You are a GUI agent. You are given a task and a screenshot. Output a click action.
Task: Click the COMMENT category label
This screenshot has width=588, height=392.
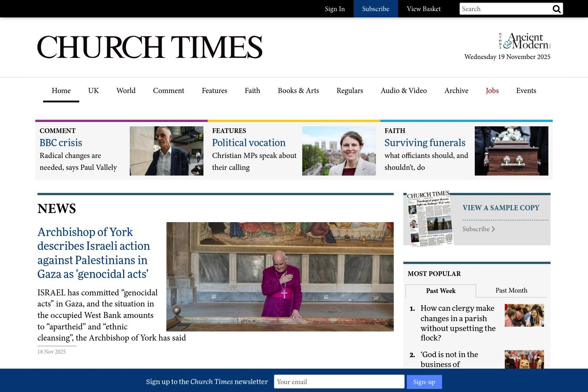tap(57, 131)
